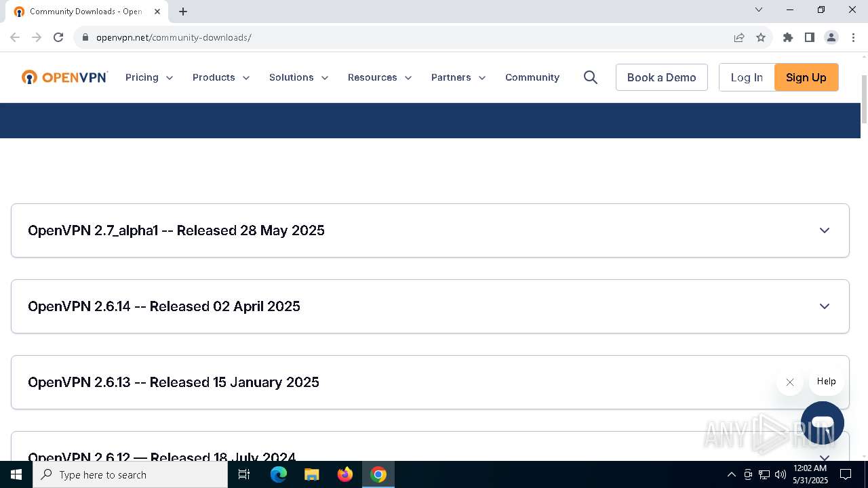Expand the Partners menu
This screenshot has width=868, height=488.
click(x=458, y=77)
